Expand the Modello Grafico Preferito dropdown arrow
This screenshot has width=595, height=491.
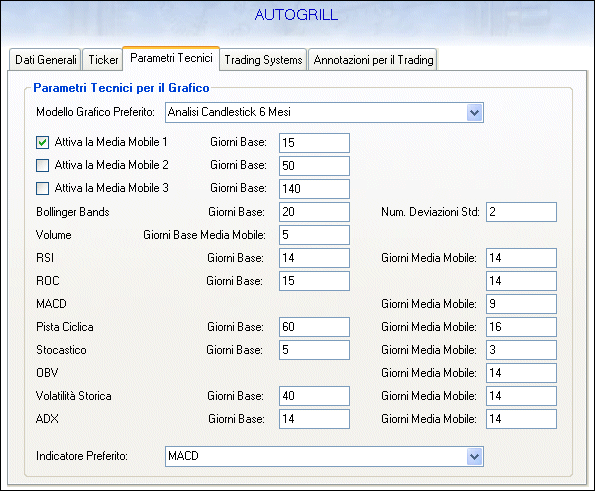click(474, 112)
